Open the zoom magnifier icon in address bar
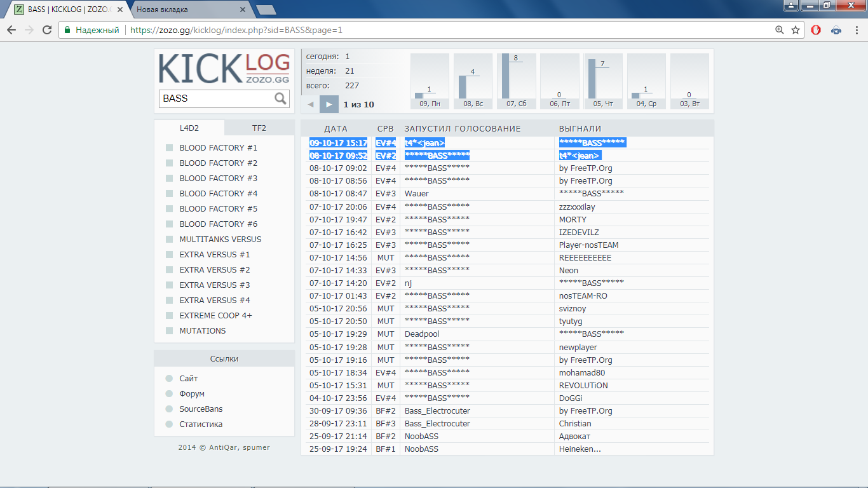The image size is (868, 488). click(x=779, y=30)
